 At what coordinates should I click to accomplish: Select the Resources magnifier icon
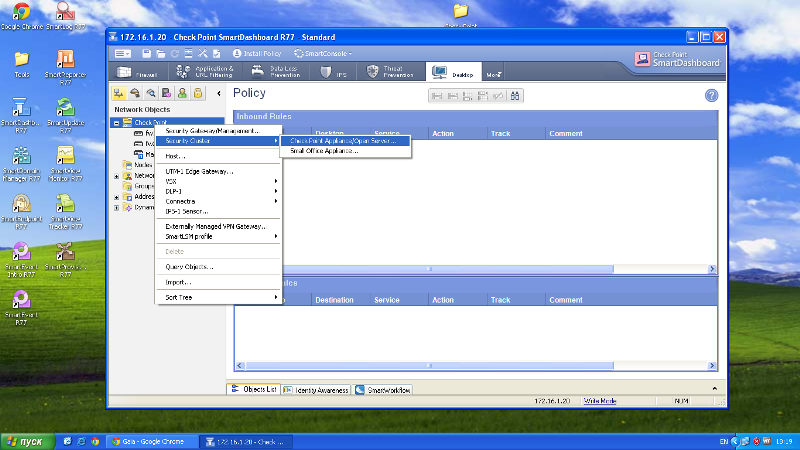coord(151,93)
